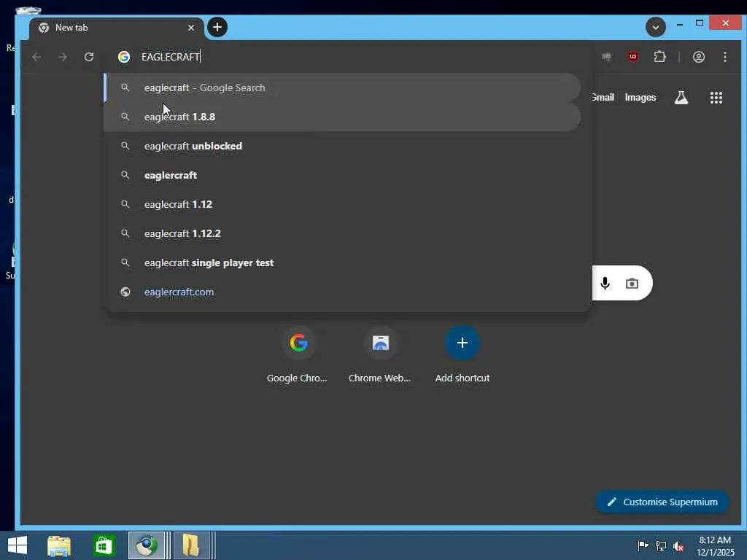747x560 pixels.
Task: Select suggestion eaglecraft 1.12
Action: 342,204
